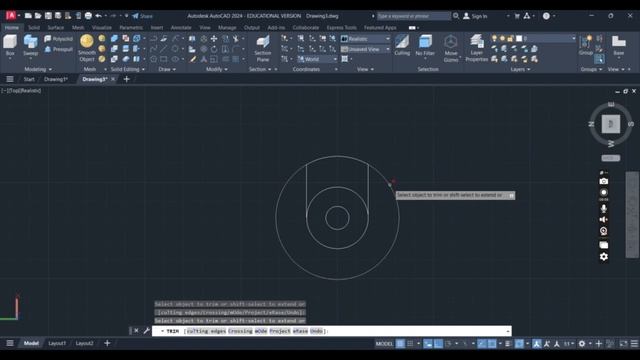The height and width of the screenshot is (360, 640).
Task: Open the Home ribbon tab
Action: click(11, 28)
